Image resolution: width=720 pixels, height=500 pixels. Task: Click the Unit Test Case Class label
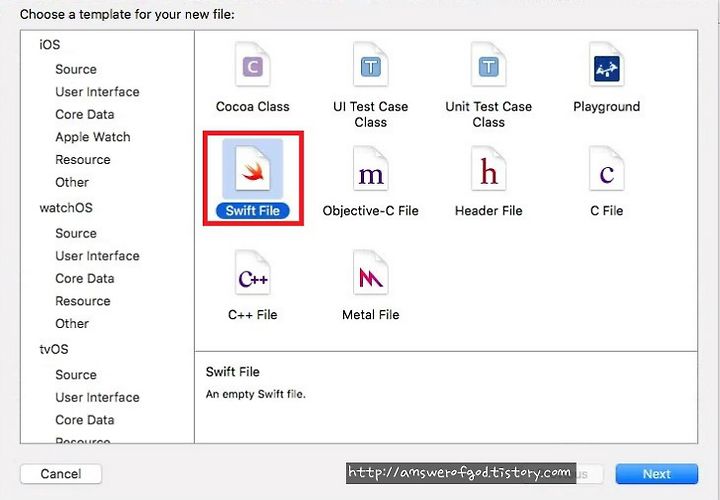(489, 114)
